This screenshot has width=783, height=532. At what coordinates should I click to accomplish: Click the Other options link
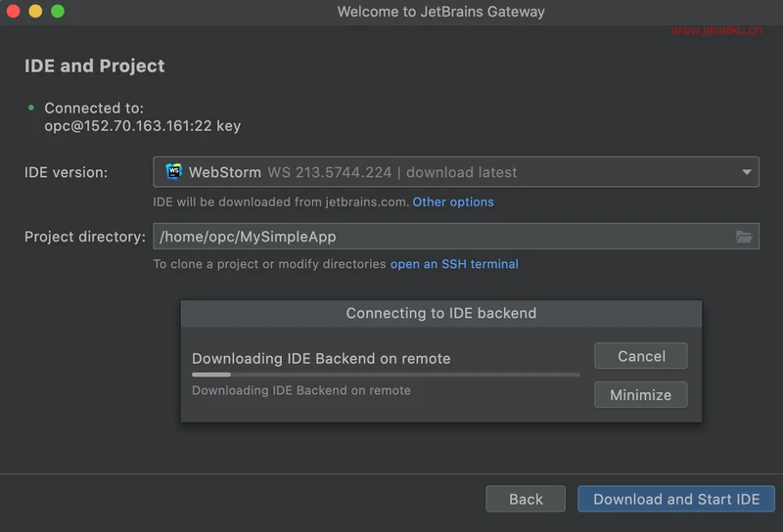(x=453, y=202)
